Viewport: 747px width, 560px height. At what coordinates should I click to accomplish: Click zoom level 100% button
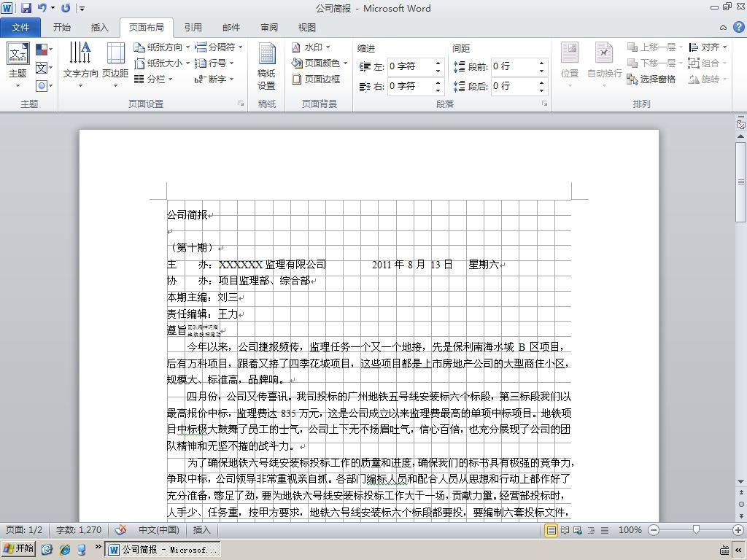630,530
